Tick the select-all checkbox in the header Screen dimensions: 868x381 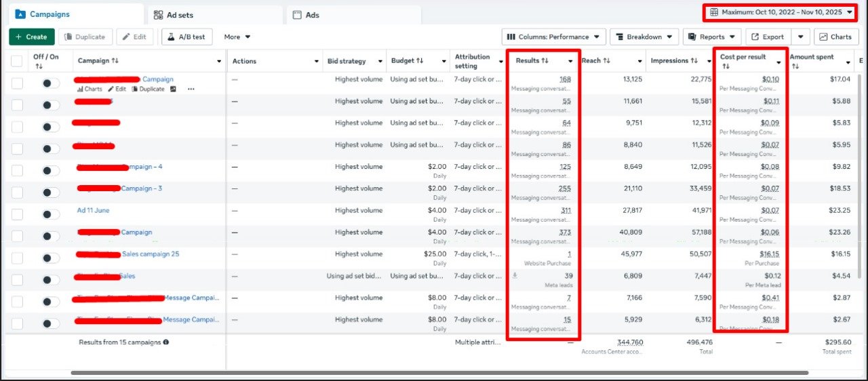point(17,61)
